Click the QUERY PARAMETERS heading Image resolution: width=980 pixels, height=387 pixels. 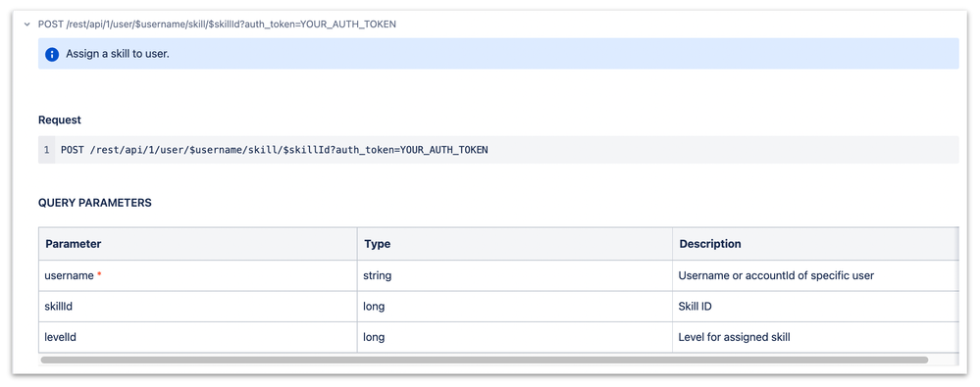click(x=94, y=203)
